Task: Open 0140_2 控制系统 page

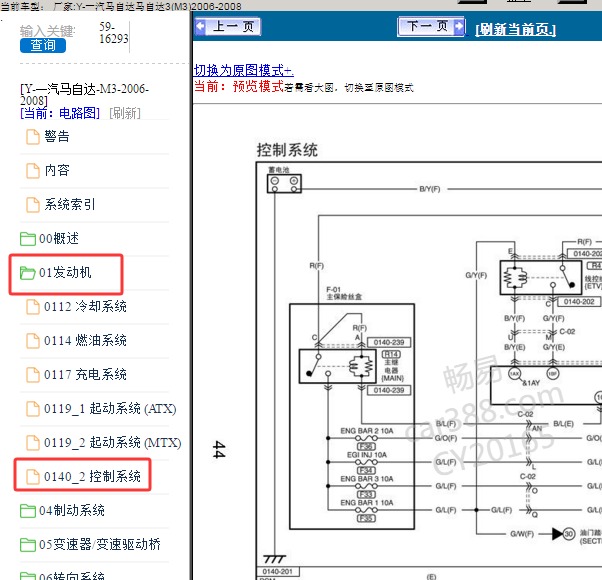Action: pos(92,476)
